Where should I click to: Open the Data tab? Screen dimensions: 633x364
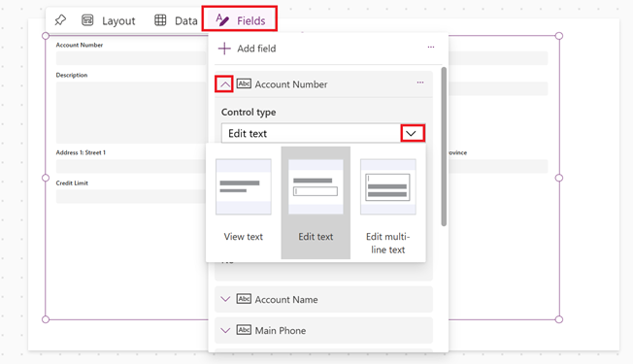click(176, 20)
